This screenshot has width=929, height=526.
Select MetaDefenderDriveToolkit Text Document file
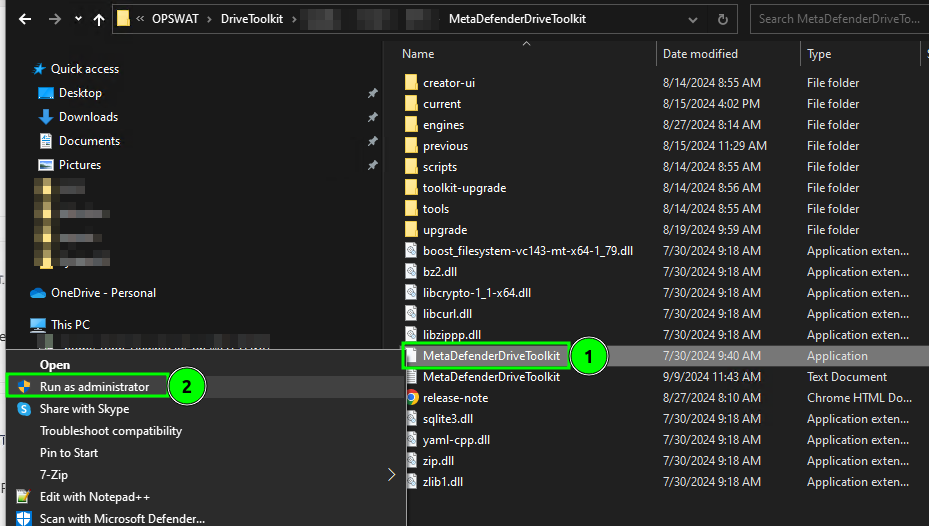491,377
